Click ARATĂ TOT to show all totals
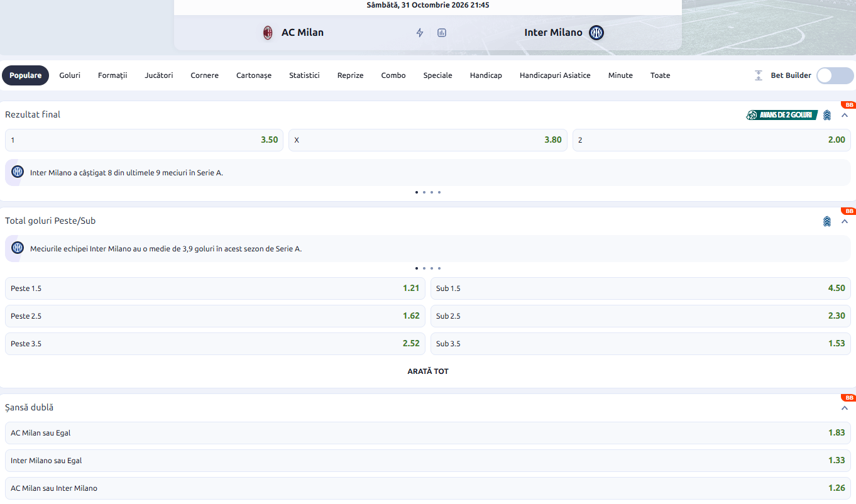Screen dimensions: 856x504 tap(428, 371)
